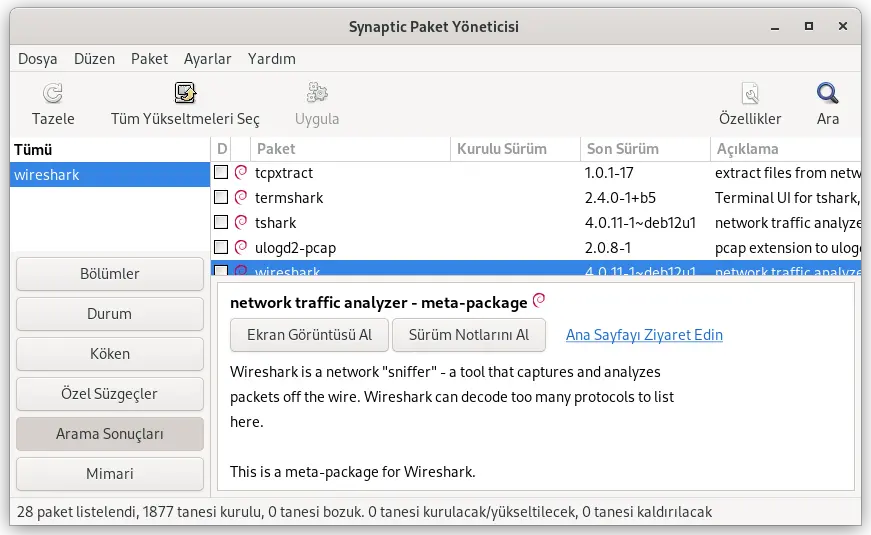
Task: Click the Bölümler filter button
Action: click(110, 274)
